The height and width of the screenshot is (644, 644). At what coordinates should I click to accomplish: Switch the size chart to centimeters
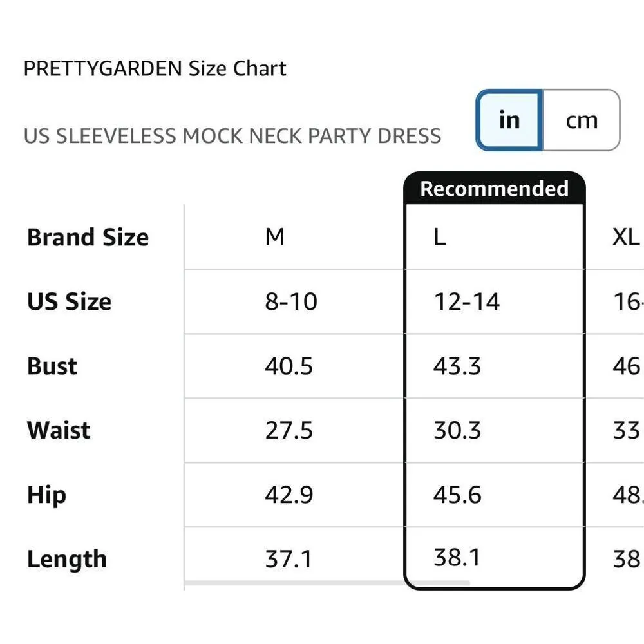581,120
